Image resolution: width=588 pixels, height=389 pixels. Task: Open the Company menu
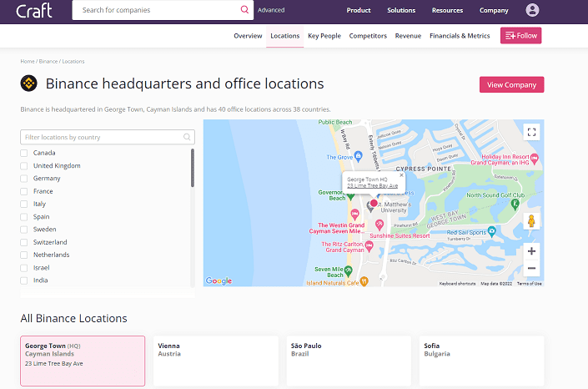tap(494, 10)
